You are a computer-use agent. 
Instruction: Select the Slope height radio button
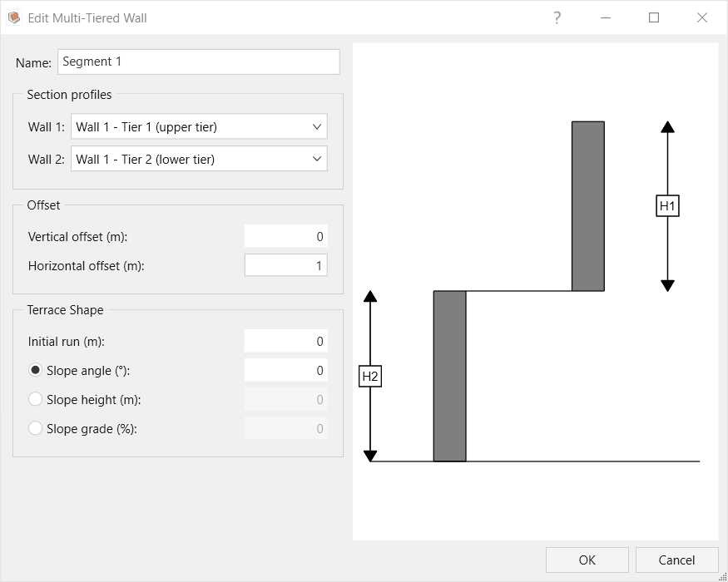point(35,399)
